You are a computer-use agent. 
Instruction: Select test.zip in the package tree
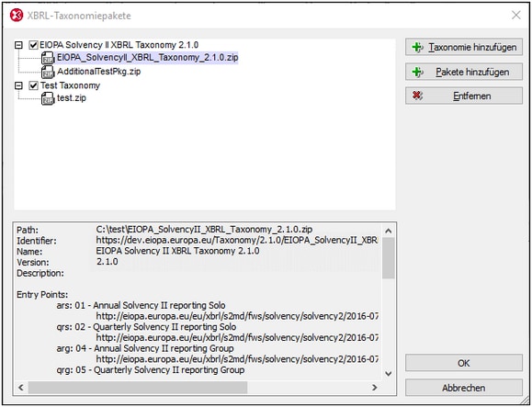tap(72, 98)
